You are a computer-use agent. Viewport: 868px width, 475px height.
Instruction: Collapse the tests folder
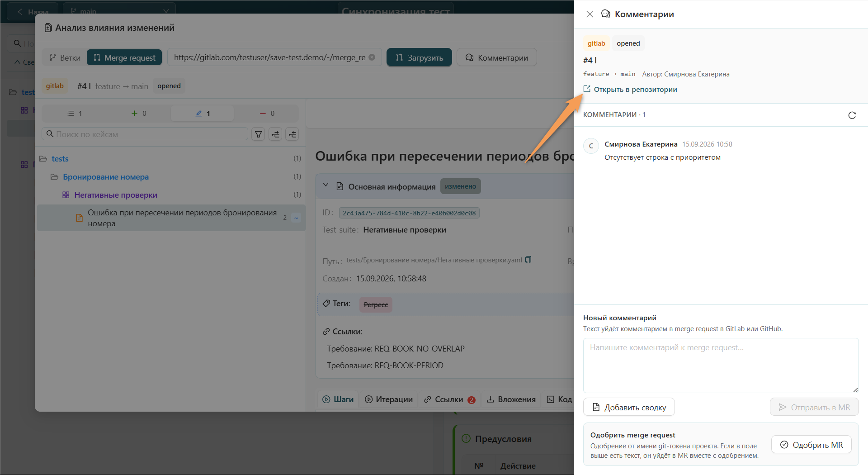60,158
